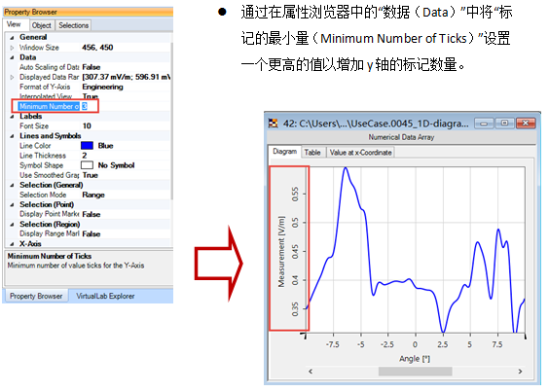Minimize the Numerical Data Array window

[484, 124]
